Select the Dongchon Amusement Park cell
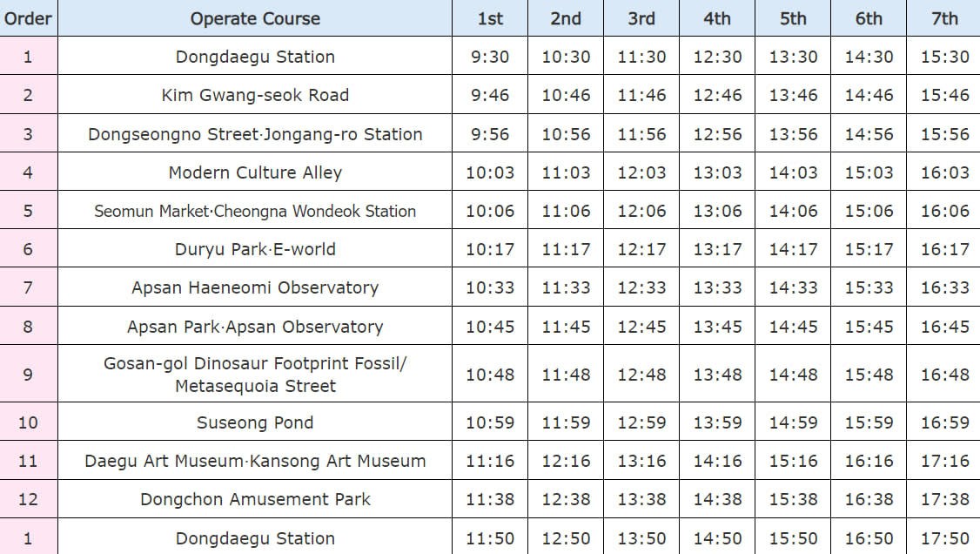The height and width of the screenshot is (554, 980). point(255,499)
